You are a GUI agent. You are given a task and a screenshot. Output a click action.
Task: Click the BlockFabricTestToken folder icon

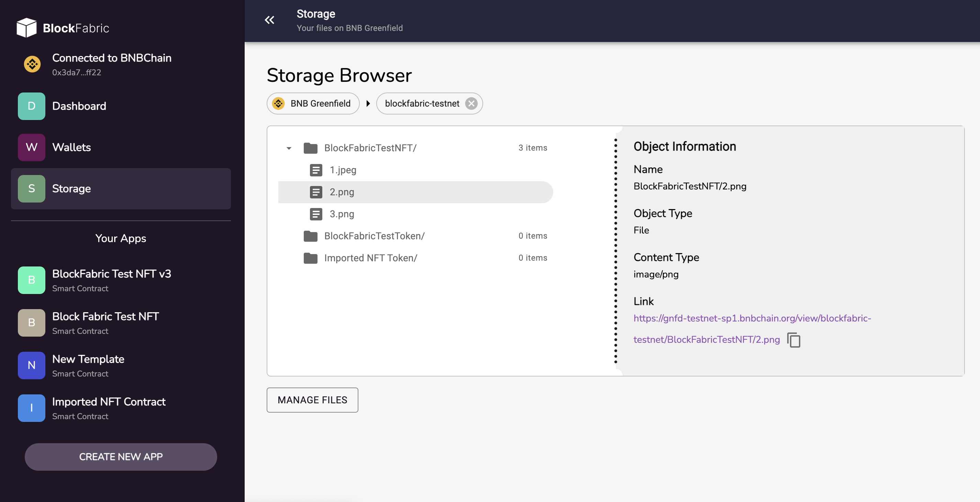(310, 236)
